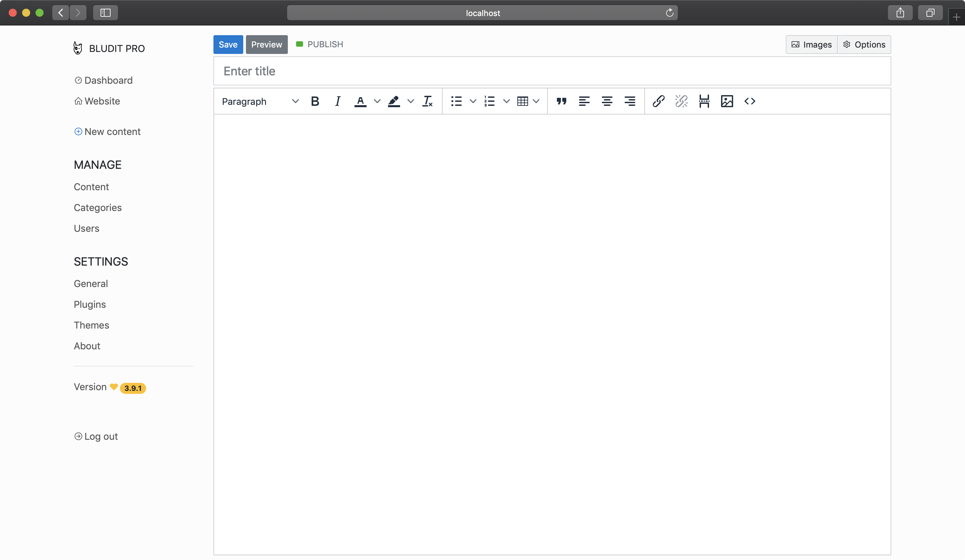Toggle italic text formatting
Viewport: 965px width, 560px height.
click(337, 101)
